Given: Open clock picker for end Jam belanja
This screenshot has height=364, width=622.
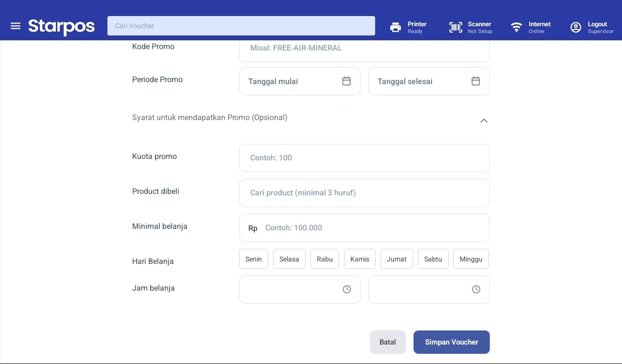Looking at the screenshot, I should click(476, 289).
